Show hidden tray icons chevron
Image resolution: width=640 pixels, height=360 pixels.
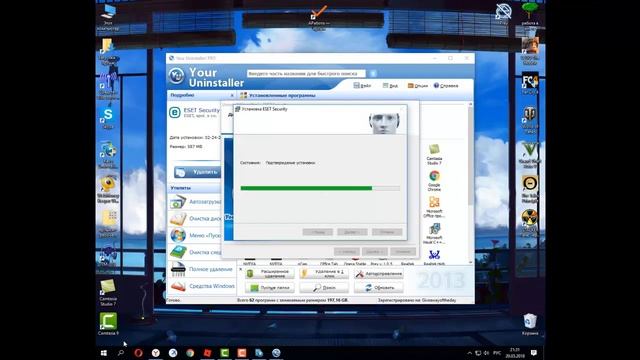click(x=469, y=353)
